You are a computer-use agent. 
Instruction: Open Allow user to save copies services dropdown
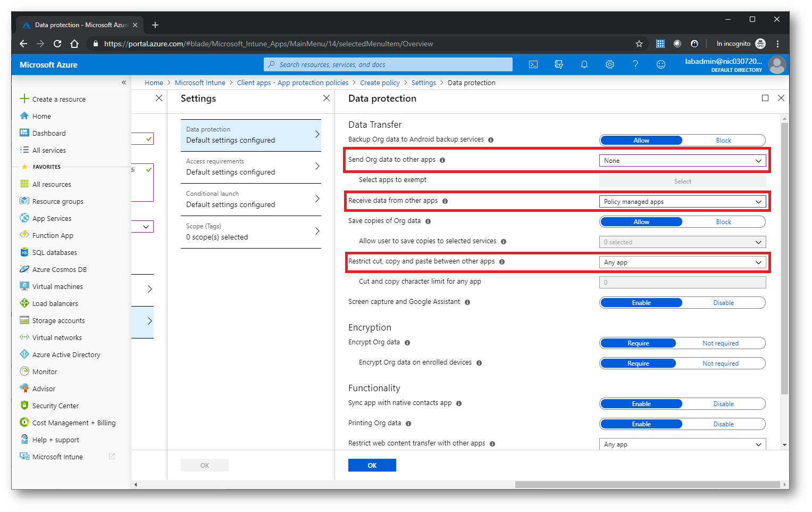click(x=683, y=242)
